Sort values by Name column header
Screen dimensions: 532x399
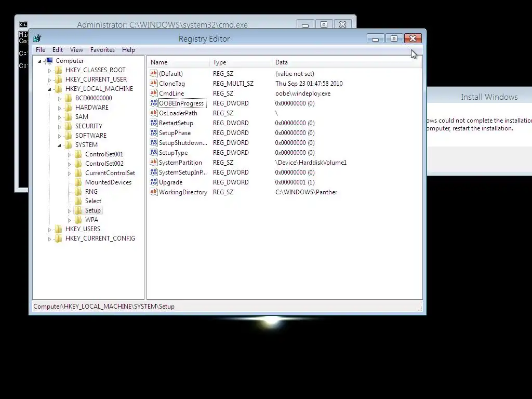179,62
